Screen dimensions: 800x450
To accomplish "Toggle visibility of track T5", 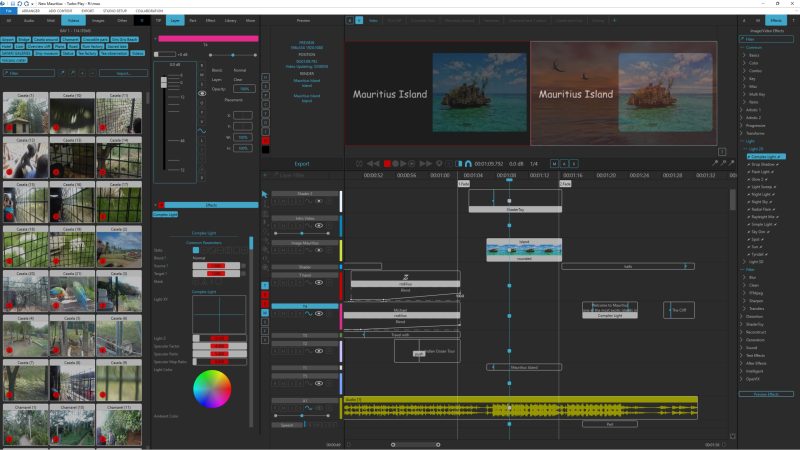I will pyautogui.click(x=319, y=383).
